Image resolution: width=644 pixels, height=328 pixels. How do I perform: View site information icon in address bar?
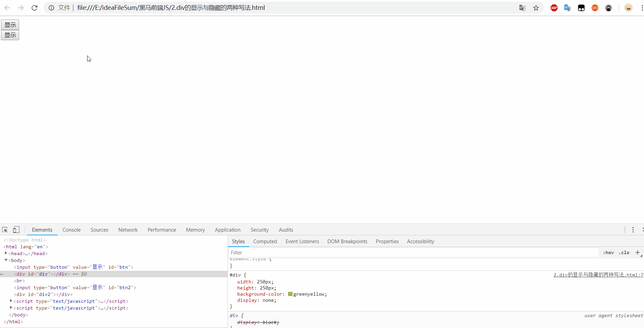(x=51, y=8)
